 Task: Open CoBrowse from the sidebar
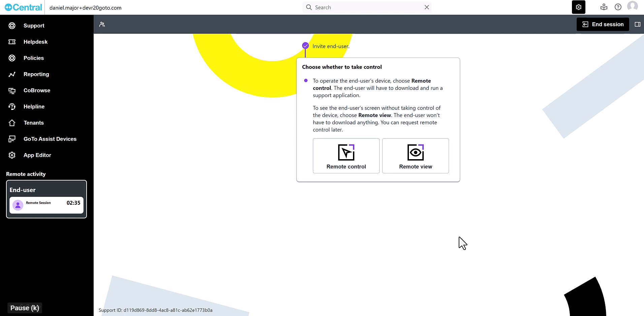pyautogui.click(x=37, y=90)
